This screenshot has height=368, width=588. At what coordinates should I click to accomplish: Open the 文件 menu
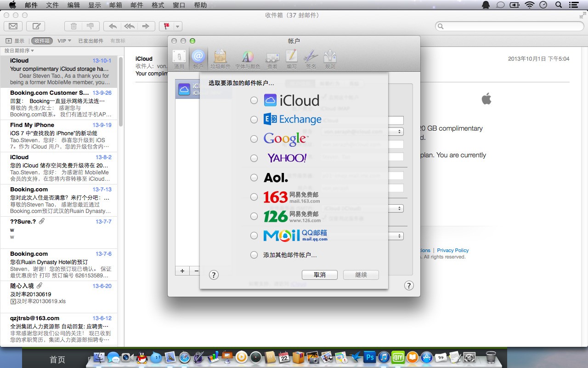coord(52,5)
